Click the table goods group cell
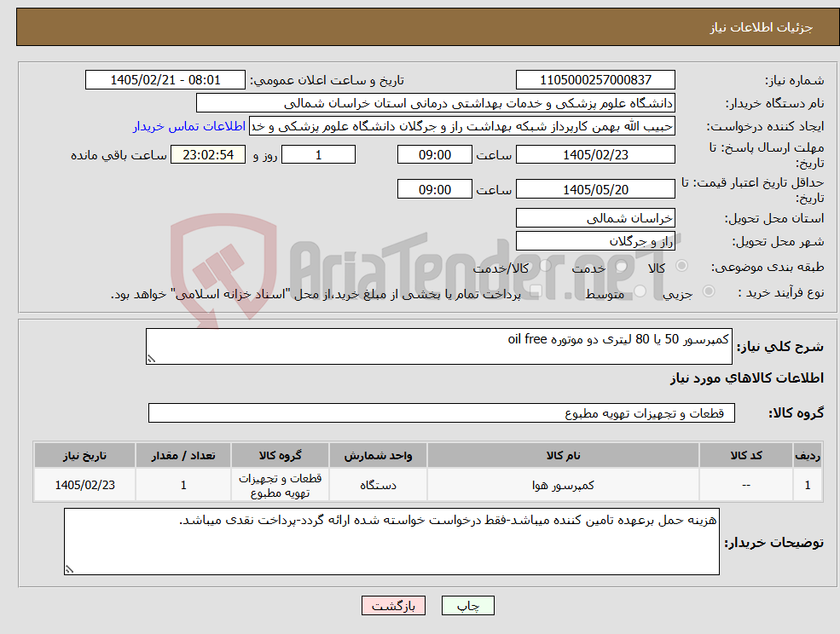 (281, 485)
